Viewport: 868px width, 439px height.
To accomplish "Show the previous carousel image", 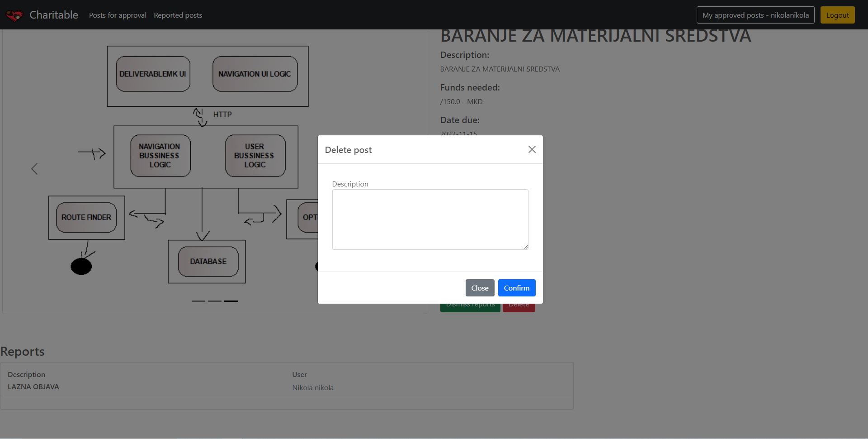I will [x=34, y=169].
